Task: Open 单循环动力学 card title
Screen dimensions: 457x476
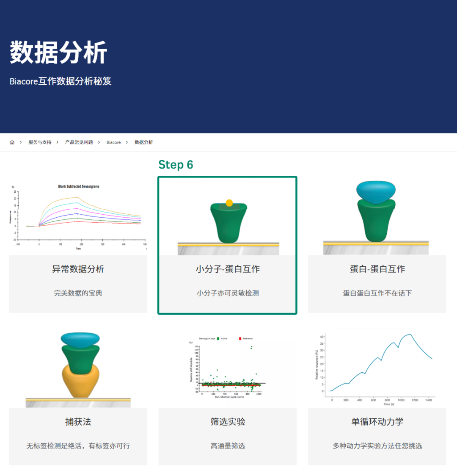Action: (x=377, y=422)
